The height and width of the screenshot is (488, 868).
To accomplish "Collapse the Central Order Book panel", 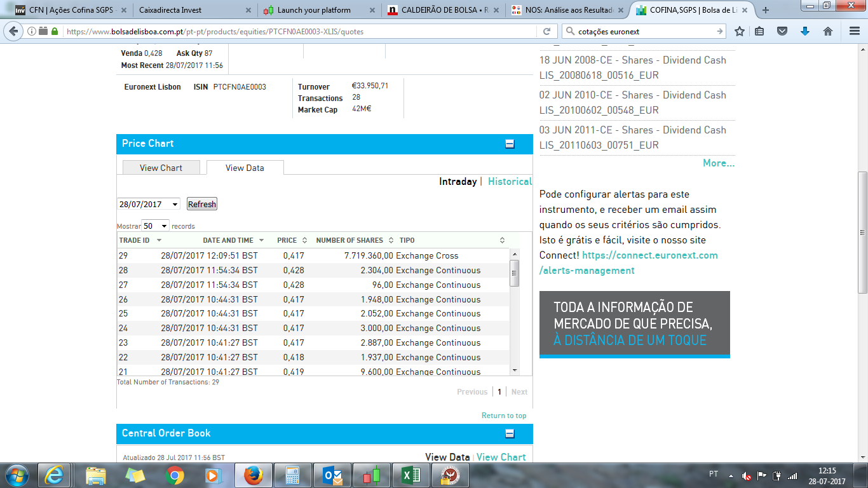I will coord(510,434).
